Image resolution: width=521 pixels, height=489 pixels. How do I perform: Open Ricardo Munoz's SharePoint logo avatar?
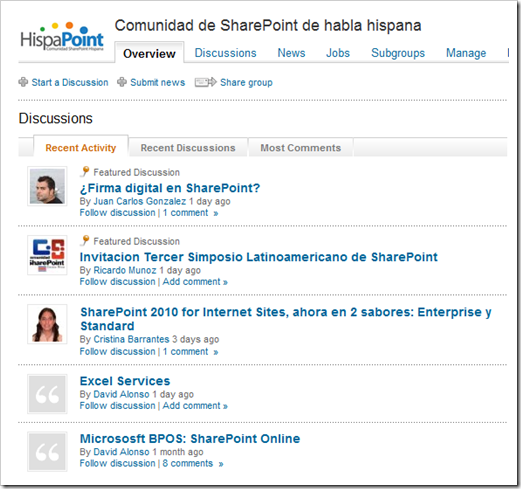pyautogui.click(x=47, y=255)
